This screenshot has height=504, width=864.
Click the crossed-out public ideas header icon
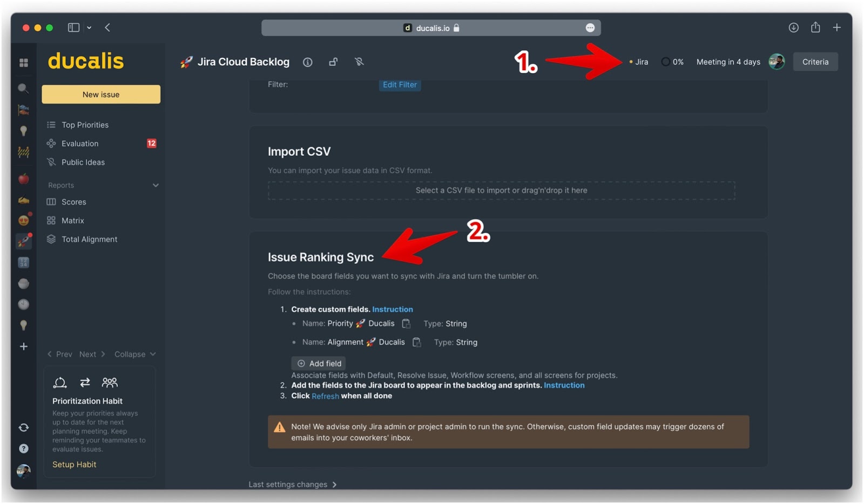[x=359, y=62]
